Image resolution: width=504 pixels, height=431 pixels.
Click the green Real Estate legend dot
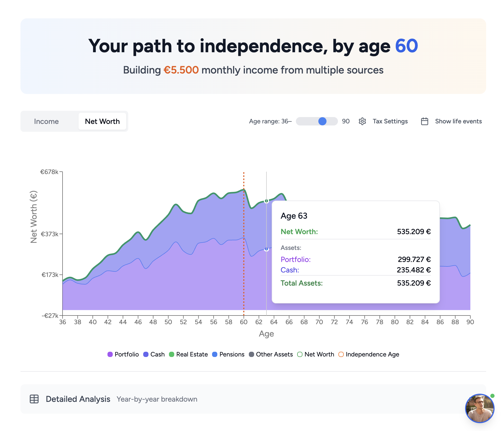click(172, 354)
